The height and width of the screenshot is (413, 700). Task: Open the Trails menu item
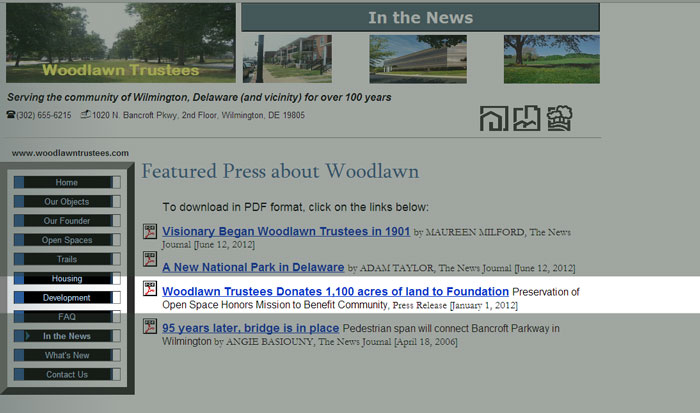[67, 259]
